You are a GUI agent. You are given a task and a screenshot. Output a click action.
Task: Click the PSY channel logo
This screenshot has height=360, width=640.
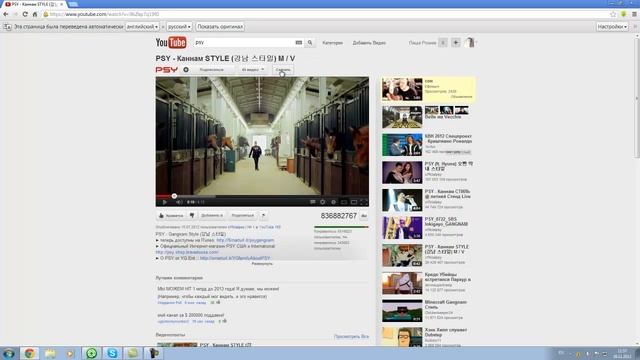pos(167,70)
